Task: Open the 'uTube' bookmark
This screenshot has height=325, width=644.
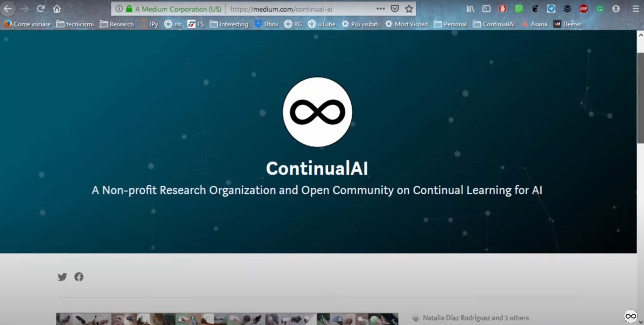Action: tap(321, 24)
